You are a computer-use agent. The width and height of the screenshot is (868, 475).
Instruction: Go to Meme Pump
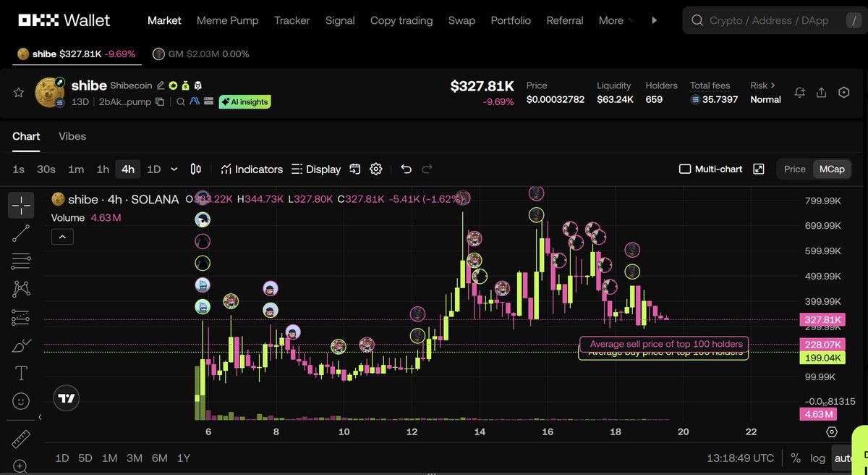pyautogui.click(x=228, y=20)
